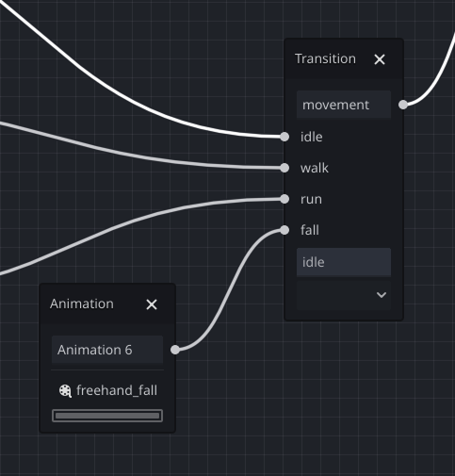Click the Animation 6 name field

[x=107, y=350]
